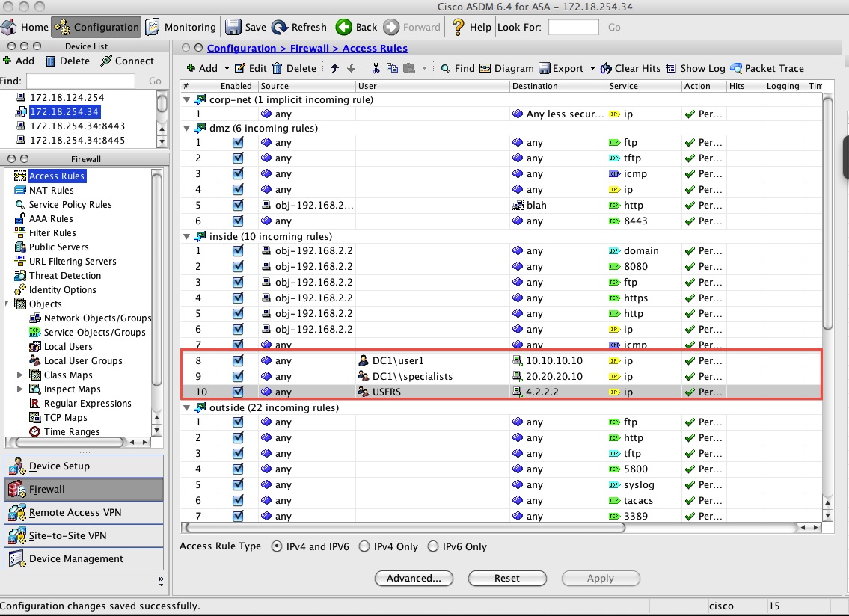Collapse outside incoming rules group

[x=187, y=407]
